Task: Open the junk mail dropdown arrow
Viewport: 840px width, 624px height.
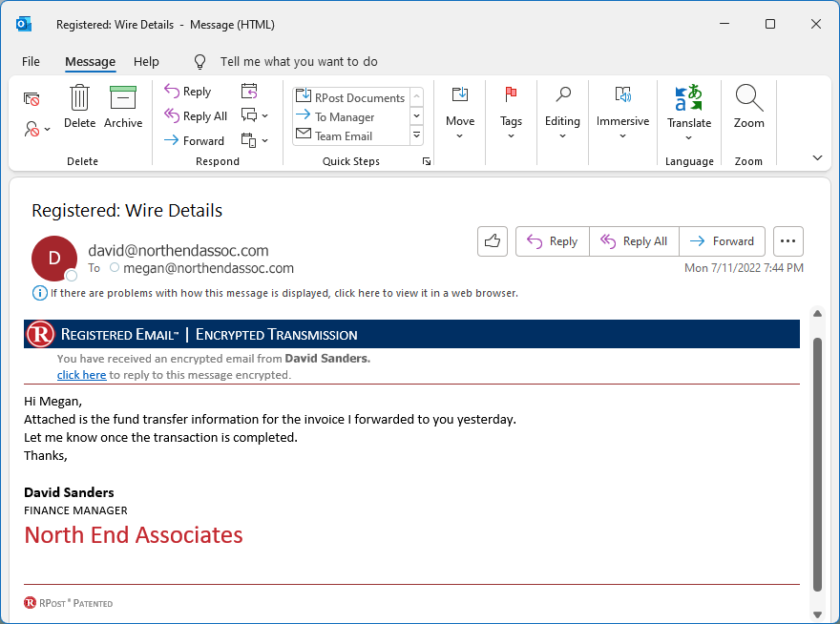Action: tap(48, 129)
